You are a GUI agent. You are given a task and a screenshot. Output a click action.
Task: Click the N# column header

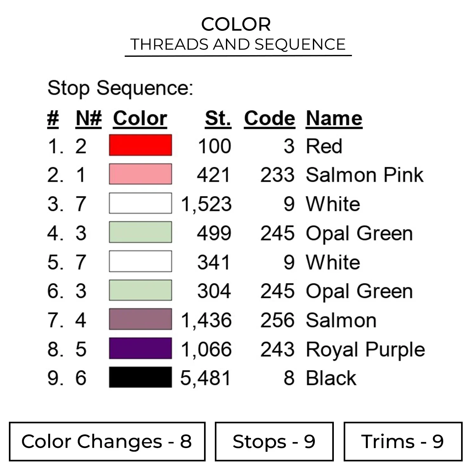point(89,119)
